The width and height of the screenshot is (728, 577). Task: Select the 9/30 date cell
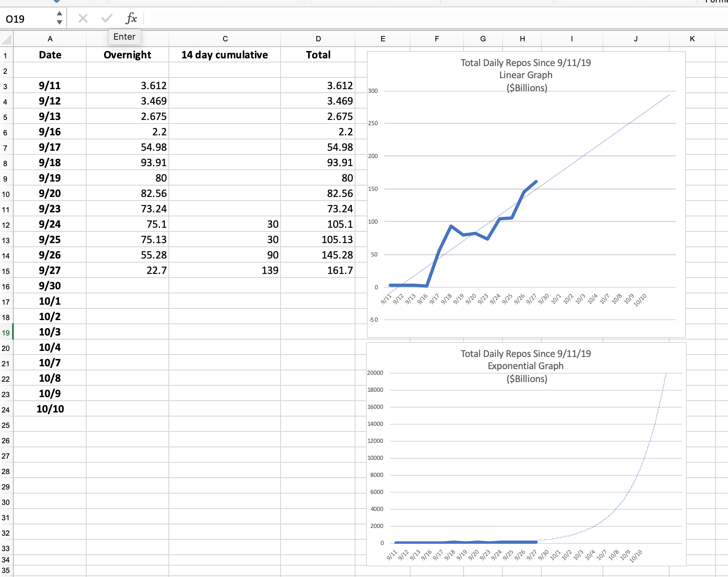coord(50,286)
